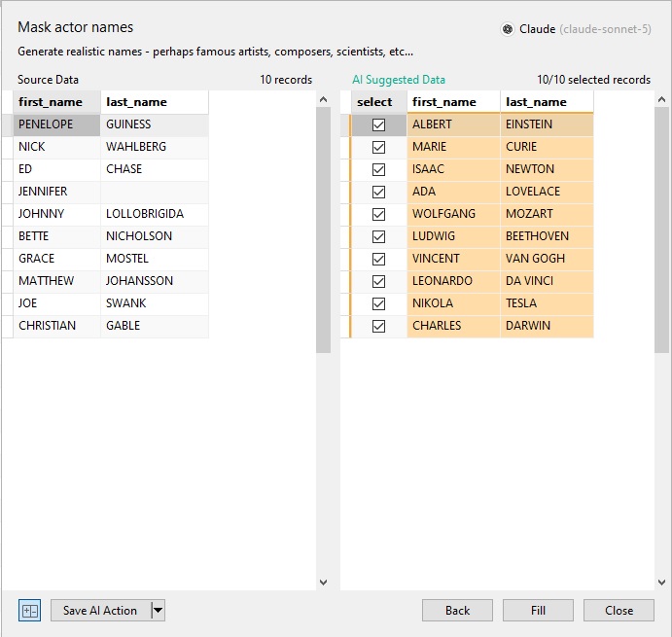Select the ISAAC suggested cell
Screen dimensions: 672x637
coord(453,169)
